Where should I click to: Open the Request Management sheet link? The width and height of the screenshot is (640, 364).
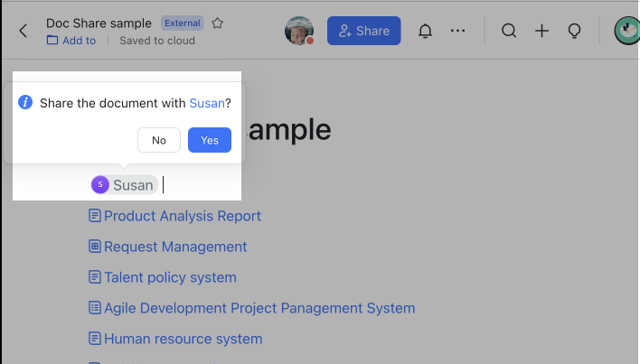click(x=174, y=247)
